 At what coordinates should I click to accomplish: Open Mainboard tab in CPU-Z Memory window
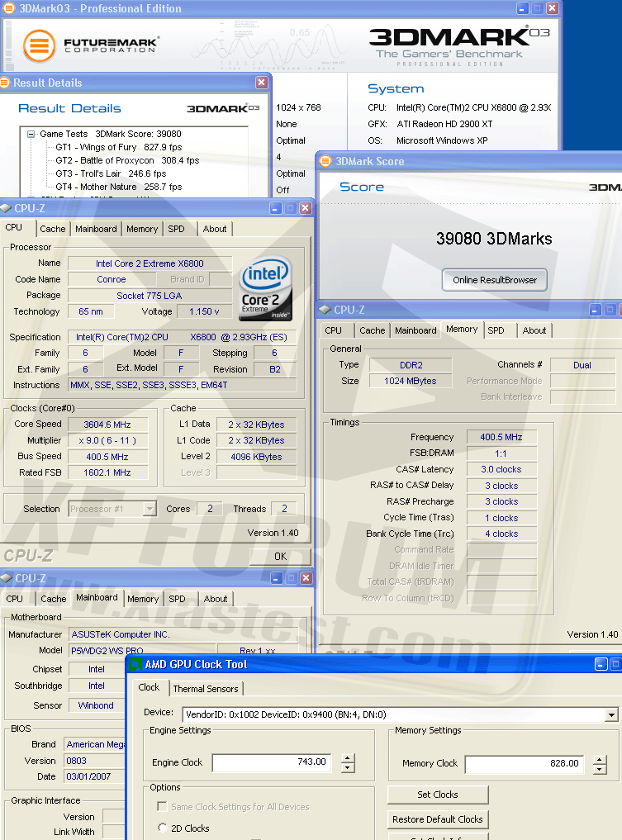click(415, 330)
